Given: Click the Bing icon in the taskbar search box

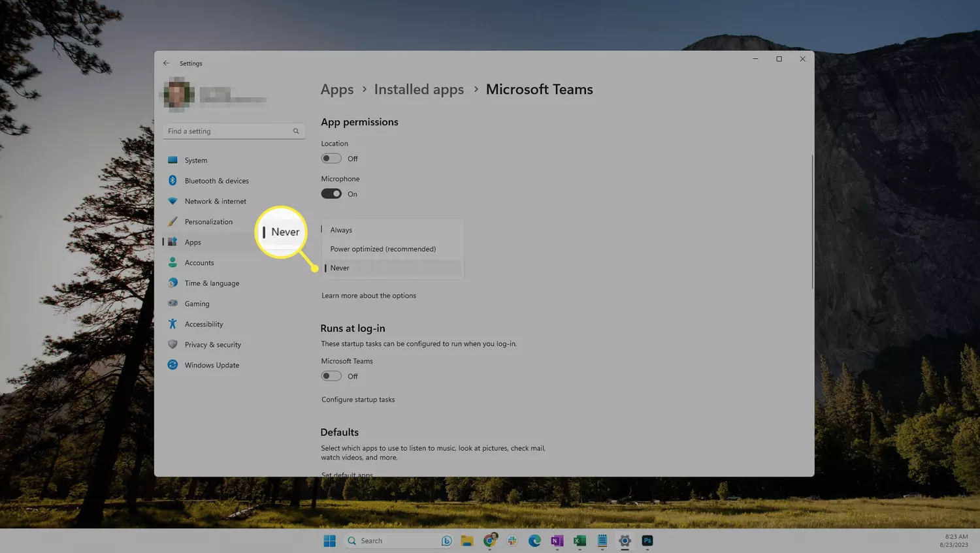Looking at the screenshot, I should (447, 541).
